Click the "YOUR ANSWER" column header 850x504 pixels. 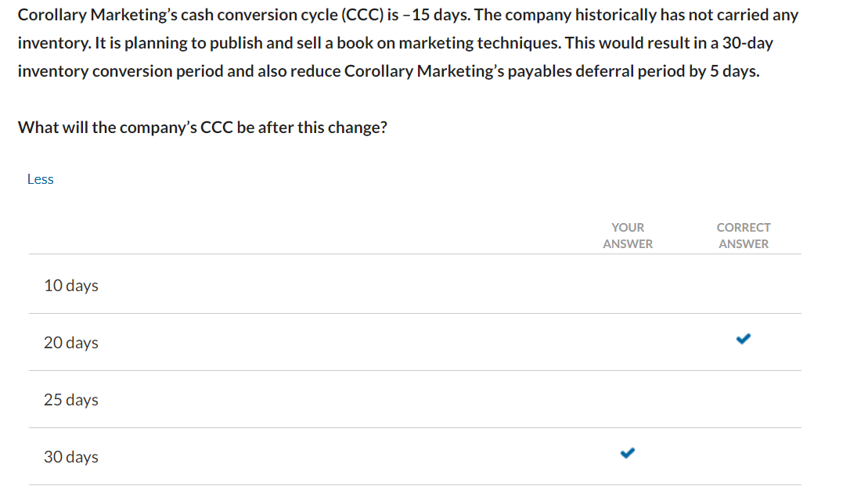tap(627, 235)
